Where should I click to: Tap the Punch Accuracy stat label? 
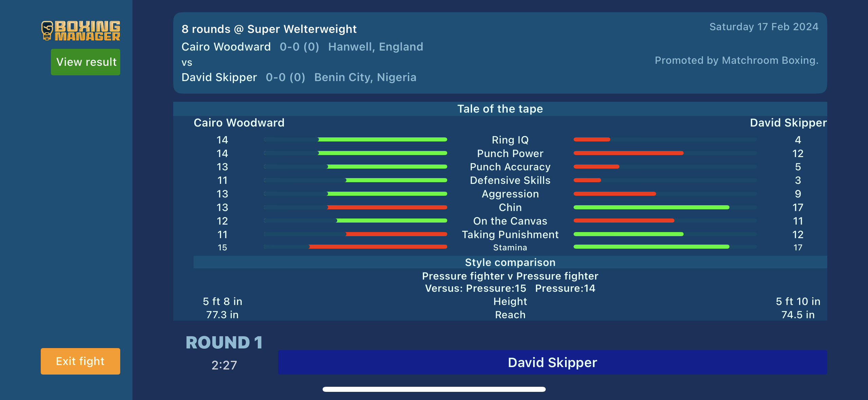click(x=510, y=167)
